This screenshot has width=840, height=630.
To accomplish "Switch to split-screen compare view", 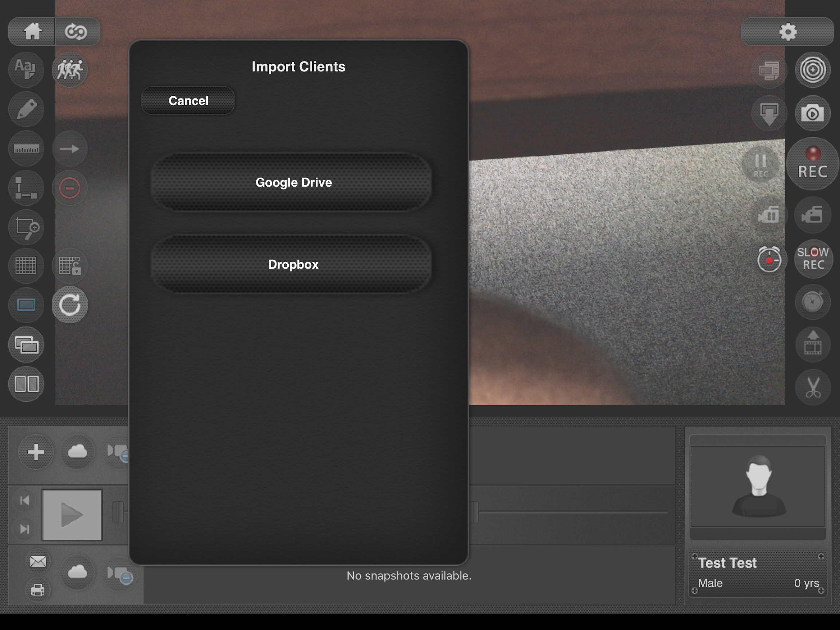I will coord(26,384).
